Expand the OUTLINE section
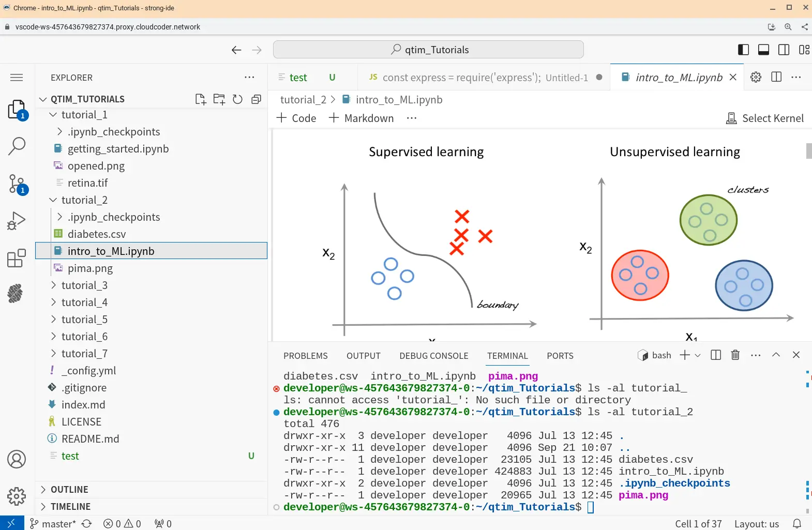Screen dimensions: 812x530 pyautogui.click(x=69, y=490)
